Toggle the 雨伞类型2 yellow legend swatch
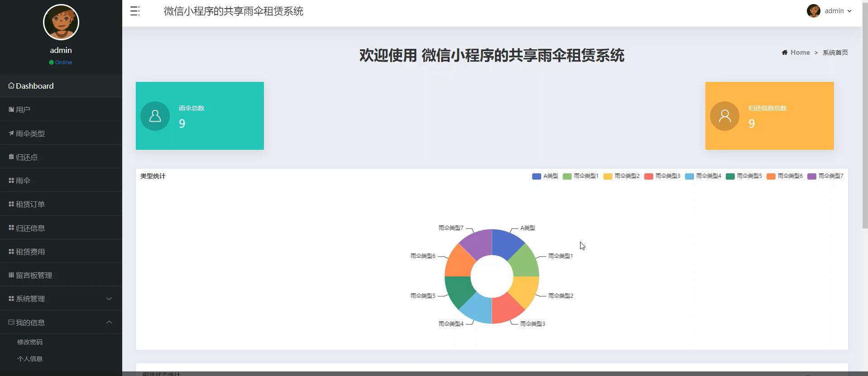Screen dimensions: 868x376 pos(608,176)
